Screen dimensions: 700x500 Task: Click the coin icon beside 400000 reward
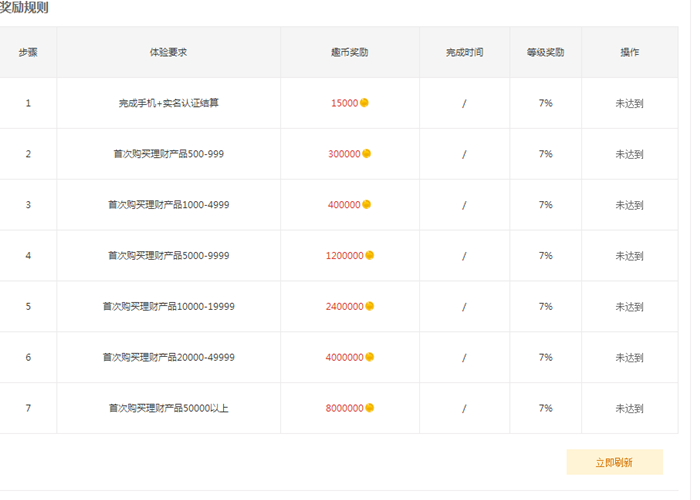point(367,205)
